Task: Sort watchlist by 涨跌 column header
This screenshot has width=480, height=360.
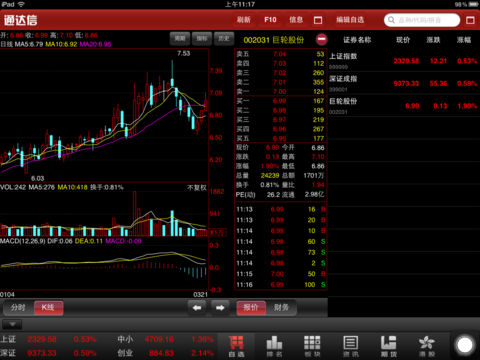Action: 433,40
